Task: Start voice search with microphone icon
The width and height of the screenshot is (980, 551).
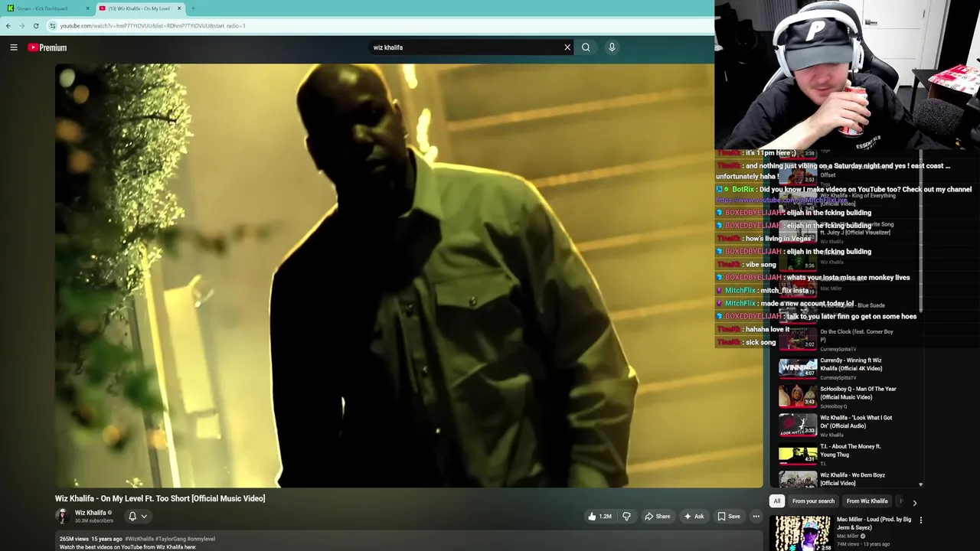Action: 612,47
